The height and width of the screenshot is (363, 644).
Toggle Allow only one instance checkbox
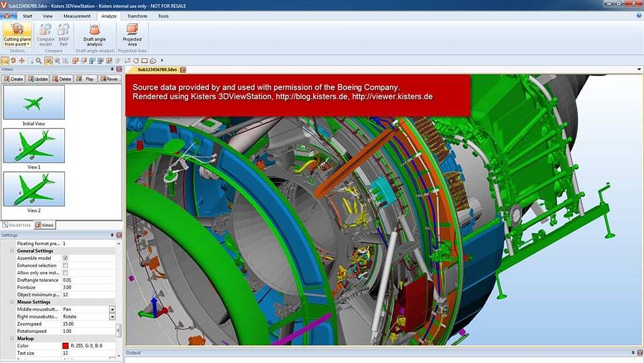pos(65,273)
